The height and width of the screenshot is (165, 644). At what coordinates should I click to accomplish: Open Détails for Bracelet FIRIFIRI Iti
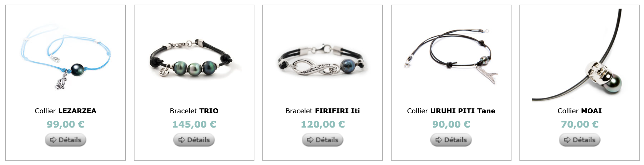[x=323, y=140]
